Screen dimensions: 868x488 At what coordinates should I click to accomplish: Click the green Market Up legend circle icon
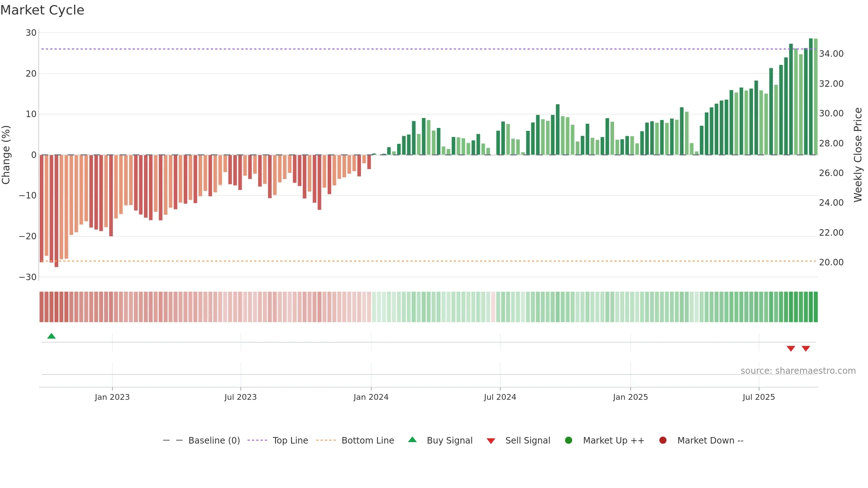pos(569,440)
